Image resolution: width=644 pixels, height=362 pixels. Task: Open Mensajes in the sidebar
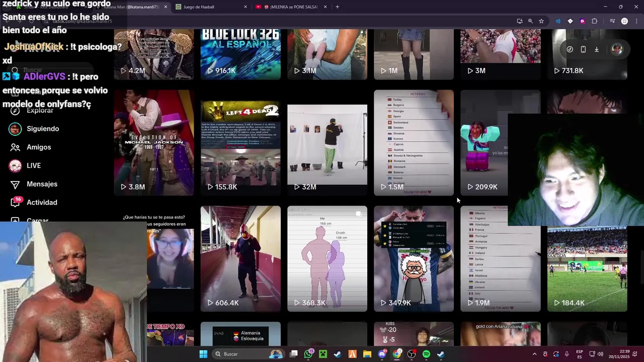42,184
